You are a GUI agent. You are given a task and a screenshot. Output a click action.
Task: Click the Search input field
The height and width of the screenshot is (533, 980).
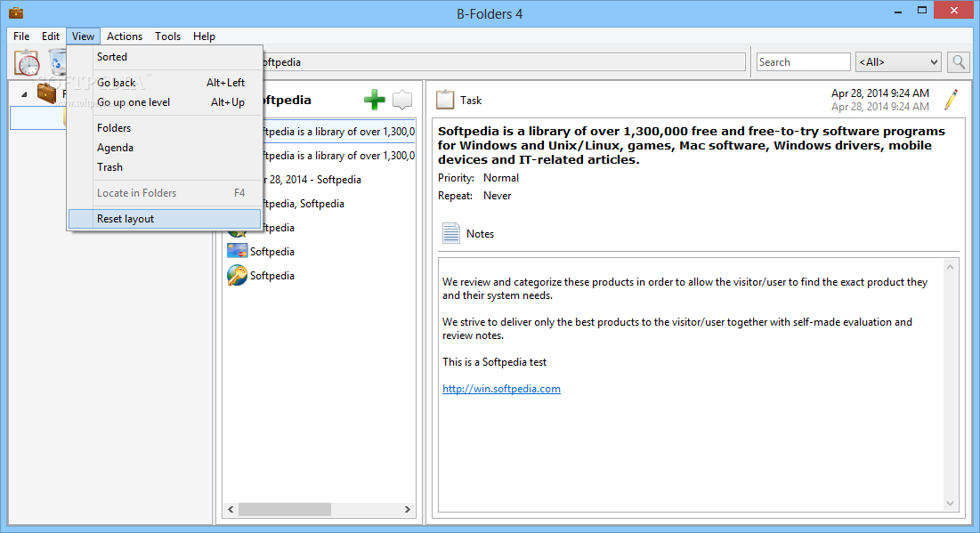click(803, 62)
